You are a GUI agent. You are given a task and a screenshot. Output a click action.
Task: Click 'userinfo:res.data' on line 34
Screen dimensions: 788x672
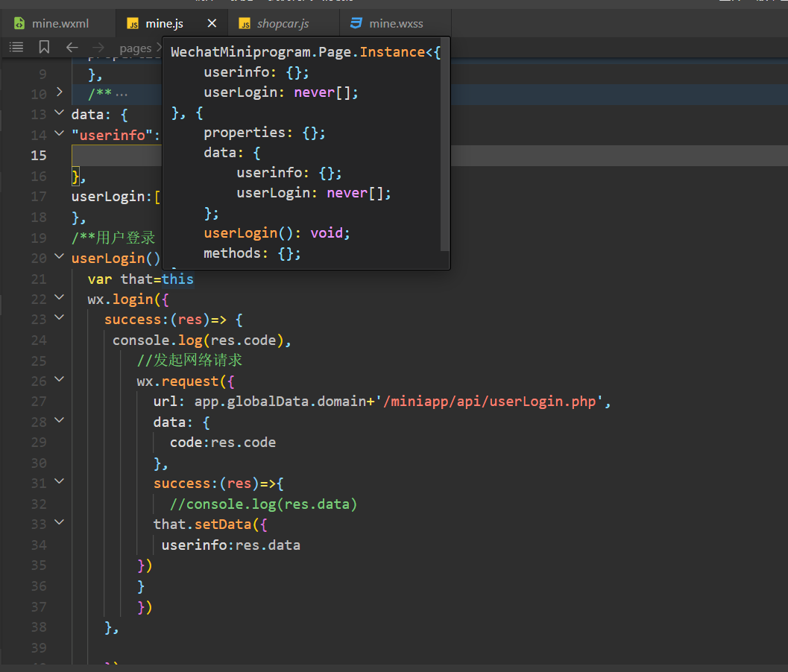click(230, 545)
